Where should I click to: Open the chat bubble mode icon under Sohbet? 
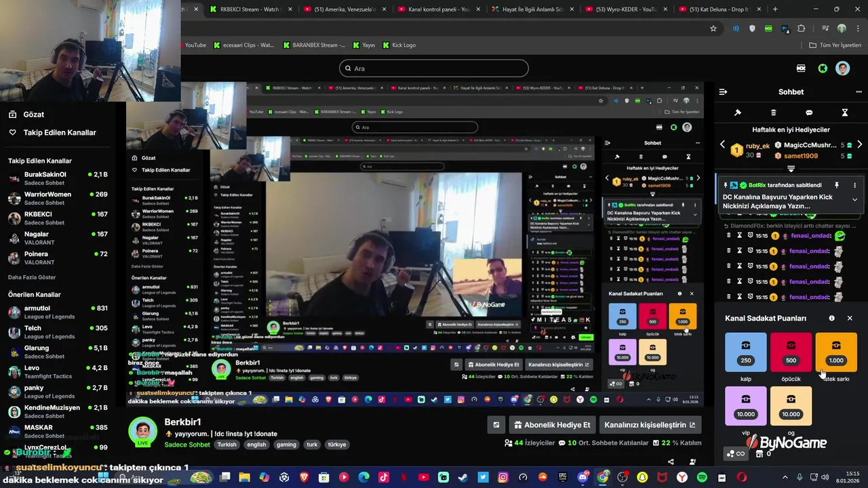click(809, 113)
